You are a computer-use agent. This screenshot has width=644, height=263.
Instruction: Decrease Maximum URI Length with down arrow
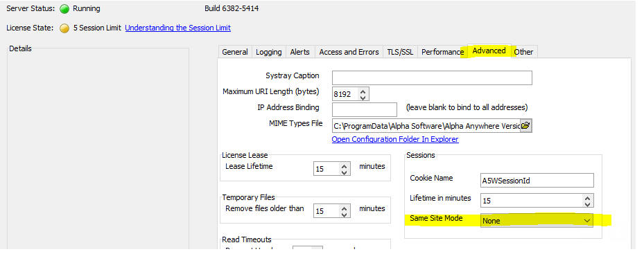coord(363,98)
